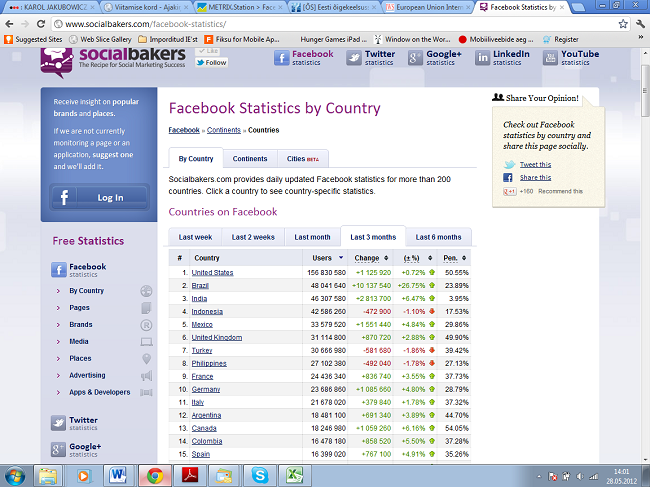Click the Places pin icon in sidebar

pos(147,358)
